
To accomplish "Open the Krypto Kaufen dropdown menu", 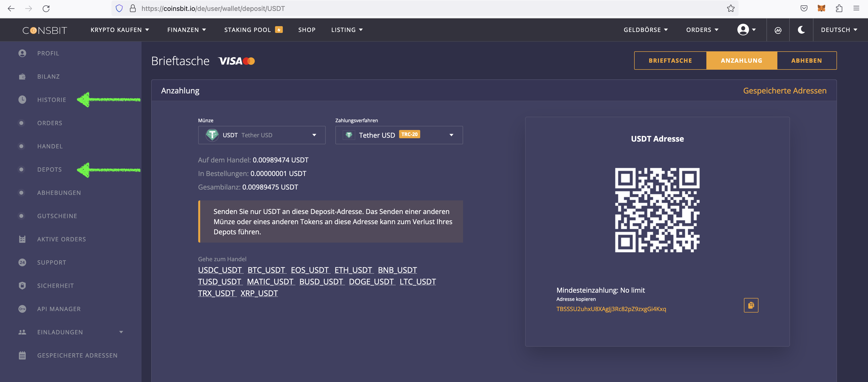I will click(x=120, y=30).
